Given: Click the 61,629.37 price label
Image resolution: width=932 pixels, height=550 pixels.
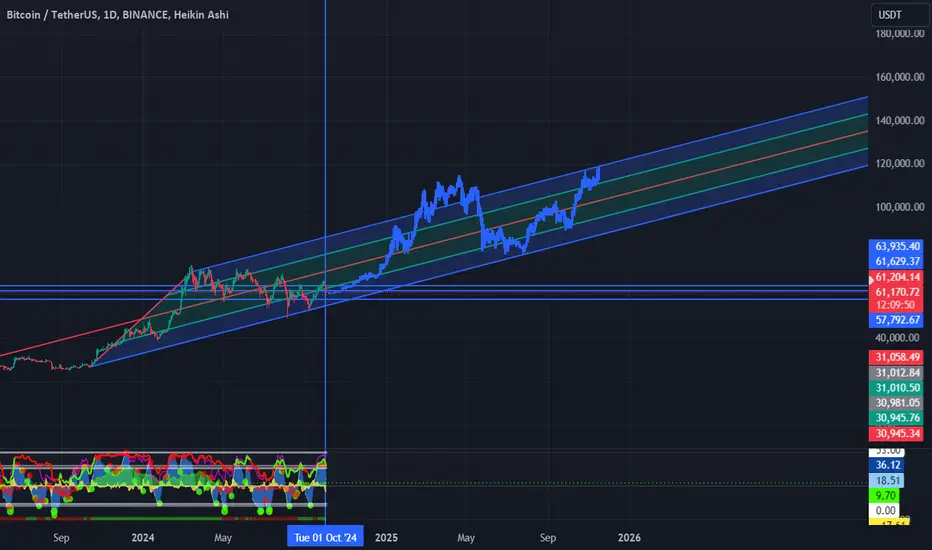Looking at the screenshot, I should (896, 261).
